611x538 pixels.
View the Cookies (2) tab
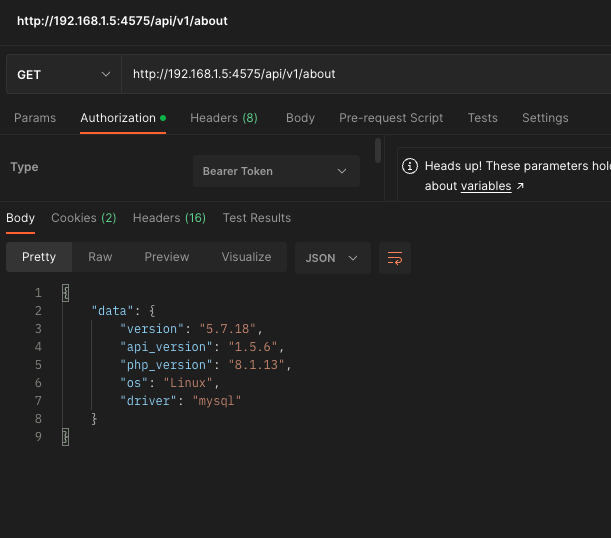pos(84,218)
